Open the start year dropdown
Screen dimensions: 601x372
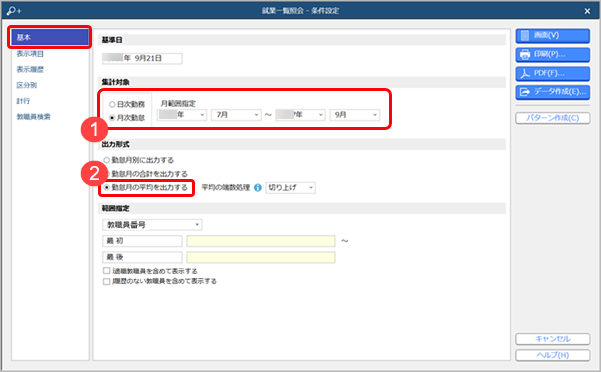click(x=182, y=115)
